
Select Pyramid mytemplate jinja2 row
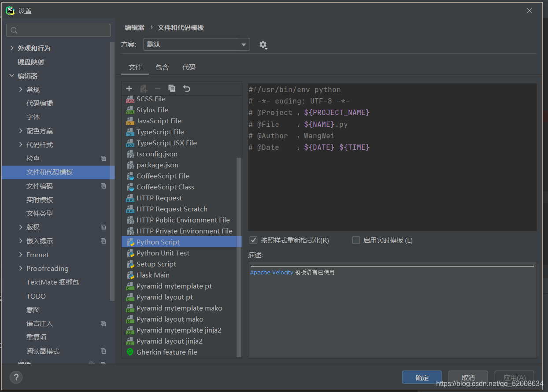(x=181, y=330)
